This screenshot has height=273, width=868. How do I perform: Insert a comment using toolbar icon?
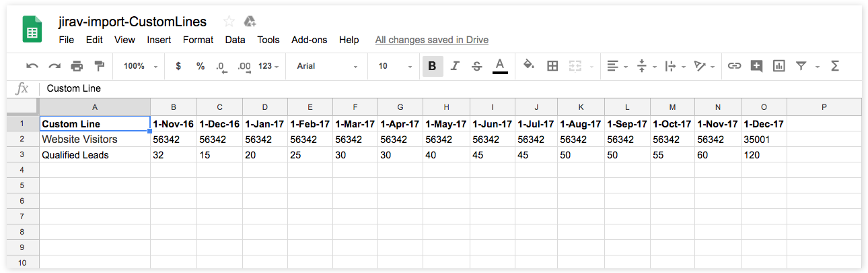click(x=757, y=66)
